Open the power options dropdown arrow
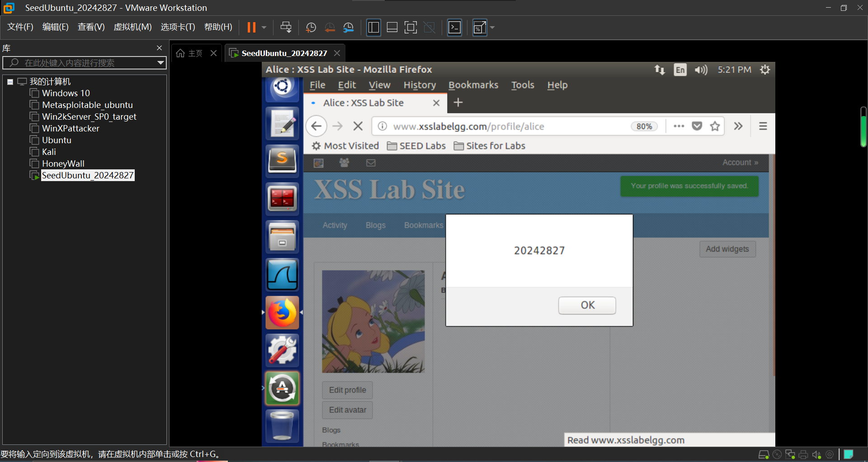868x462 pixels. click(x=264, y=28)
